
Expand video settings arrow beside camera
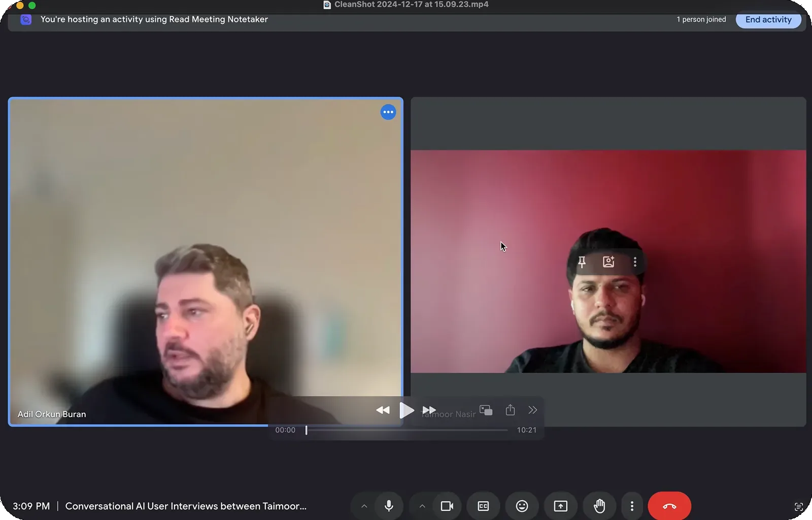[x=422, y=506]
